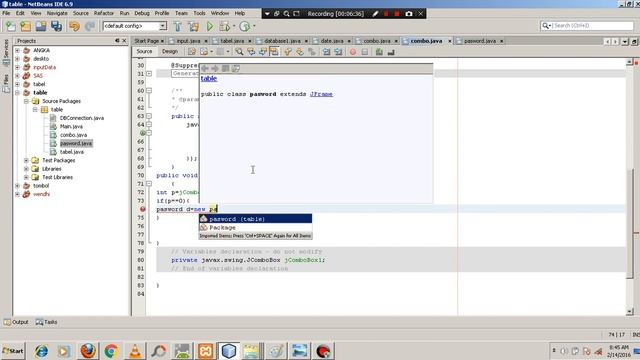Click the Shift Line Right icon
The image size is (640, 360).
[338, 52]
